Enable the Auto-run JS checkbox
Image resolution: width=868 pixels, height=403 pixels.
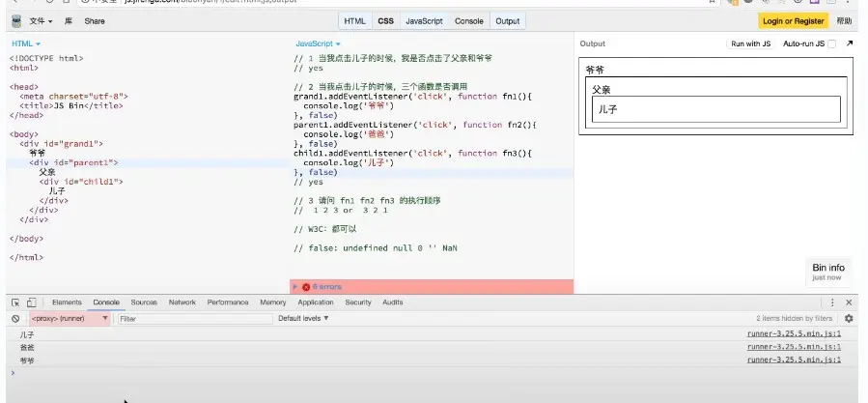[x=831, y=44]
